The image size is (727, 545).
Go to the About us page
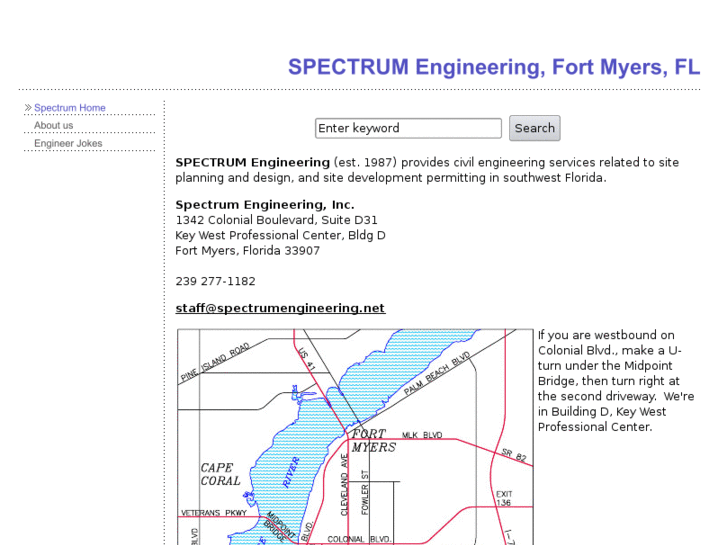point(53,125)
